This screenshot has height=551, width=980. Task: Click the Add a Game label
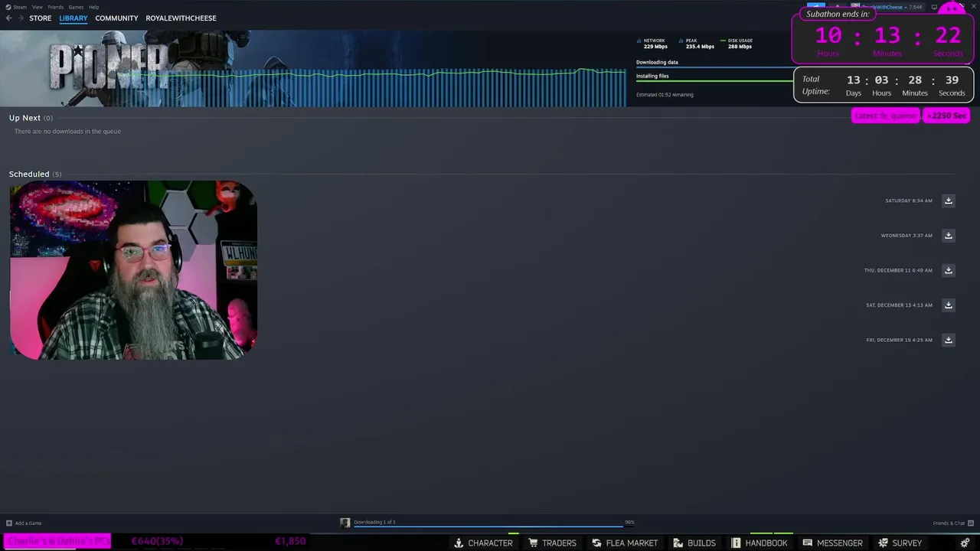[28, 523]
